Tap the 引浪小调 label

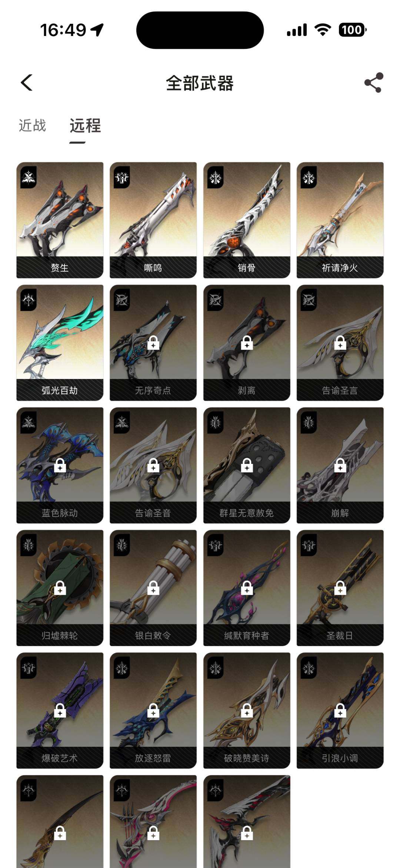click(340, 758)
